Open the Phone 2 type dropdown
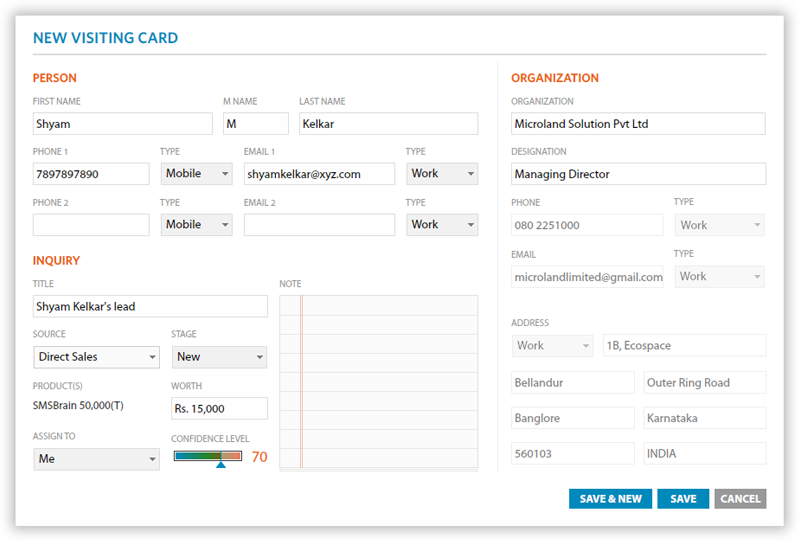Image resolution: width=799 pixels, height=542 pixels. [197, 225]
